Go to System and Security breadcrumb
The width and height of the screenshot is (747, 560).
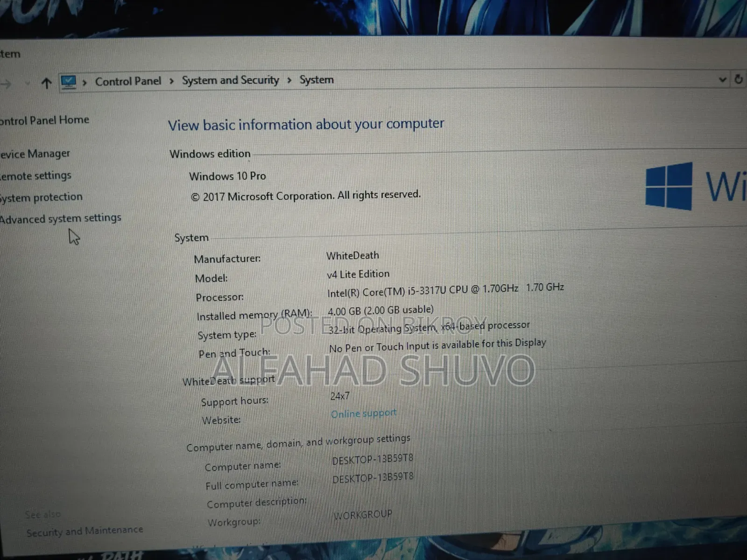click(230, 80)
